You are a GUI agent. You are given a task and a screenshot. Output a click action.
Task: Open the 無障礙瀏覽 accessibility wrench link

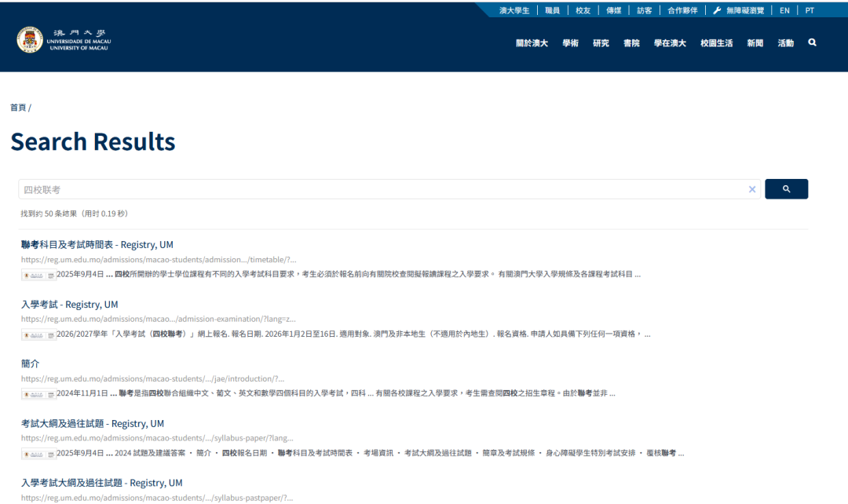click(x=738, y=10)
